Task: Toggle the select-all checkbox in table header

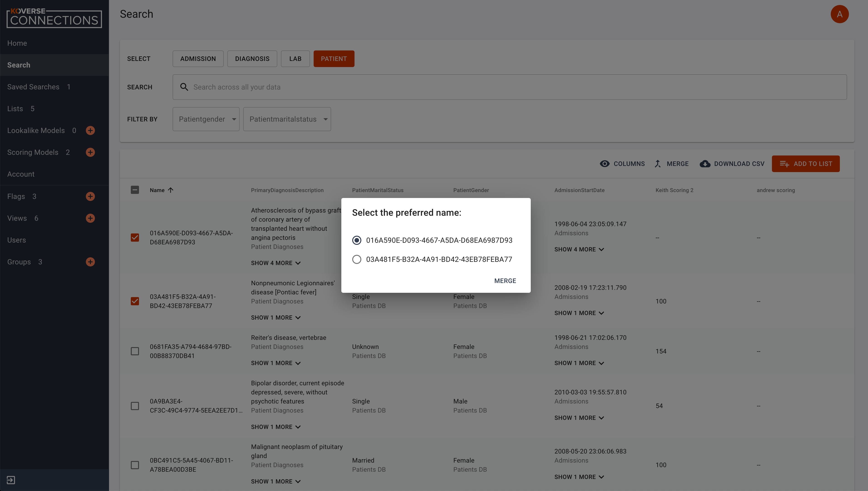Action: pos(135,190)
